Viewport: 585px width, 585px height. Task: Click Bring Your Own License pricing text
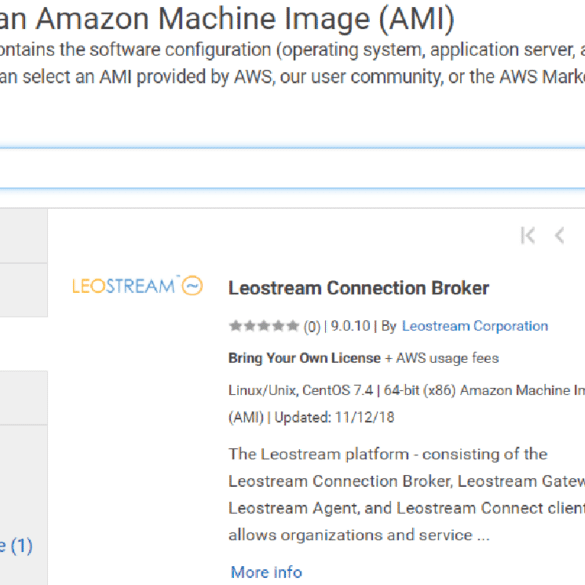[x=304, y=358]
